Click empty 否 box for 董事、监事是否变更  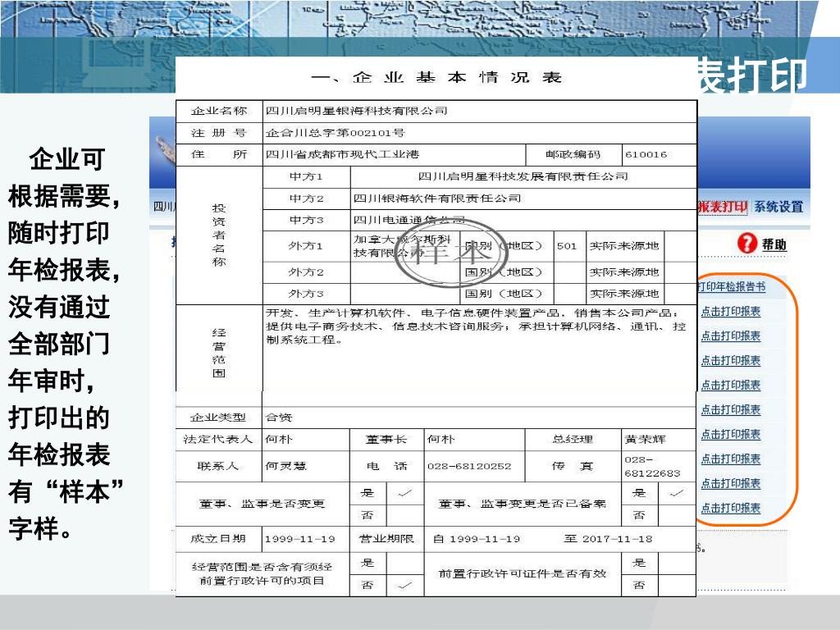(x=405, y=515)
